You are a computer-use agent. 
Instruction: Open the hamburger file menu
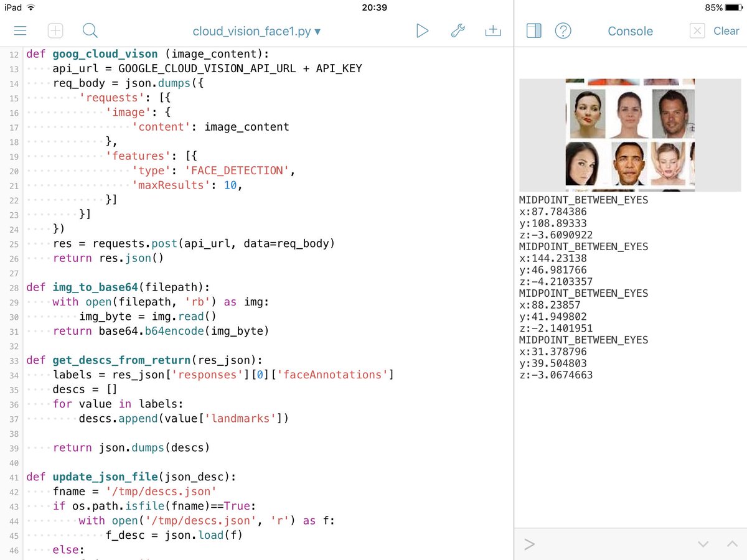(20, 30)
